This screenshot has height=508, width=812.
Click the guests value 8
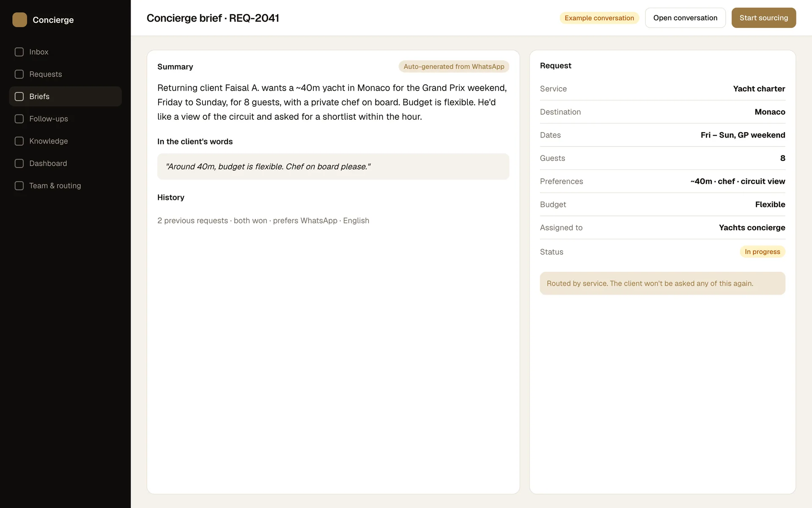click(782, 158)
